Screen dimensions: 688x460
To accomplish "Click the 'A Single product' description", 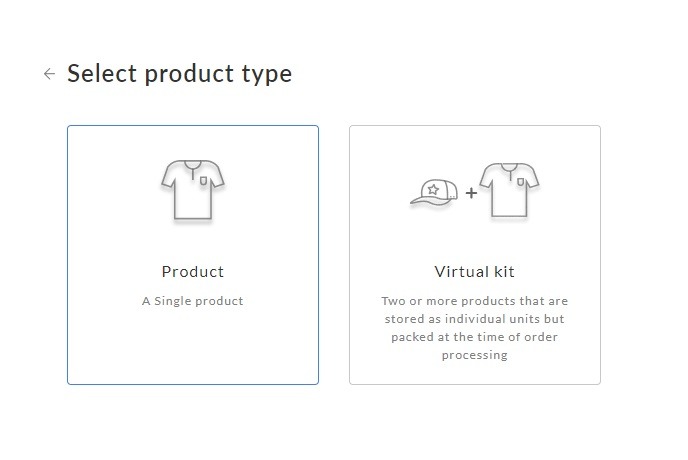I will pos(193,301).
